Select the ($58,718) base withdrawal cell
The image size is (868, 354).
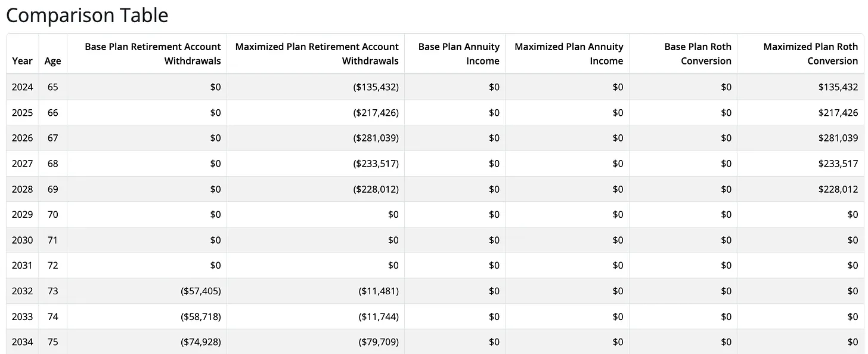(x=200, y=317)
